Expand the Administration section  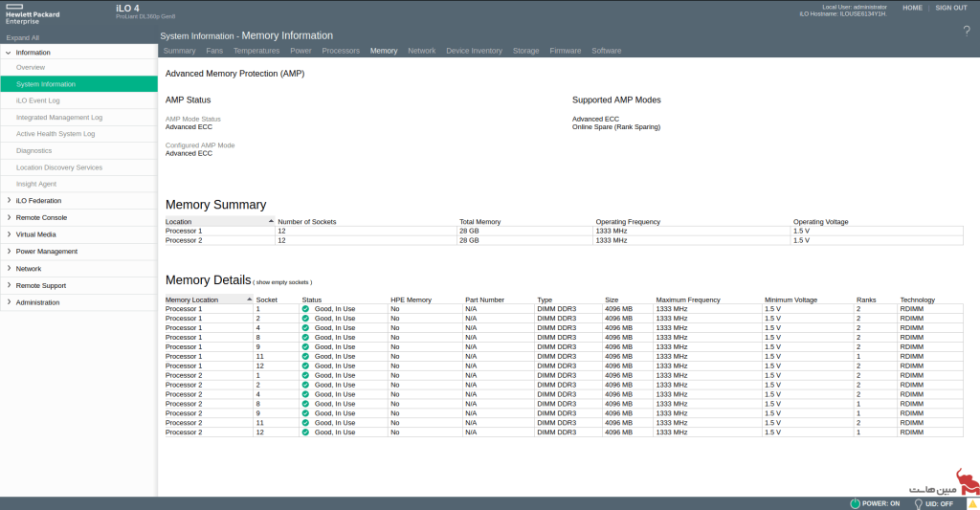pos(8,301)
